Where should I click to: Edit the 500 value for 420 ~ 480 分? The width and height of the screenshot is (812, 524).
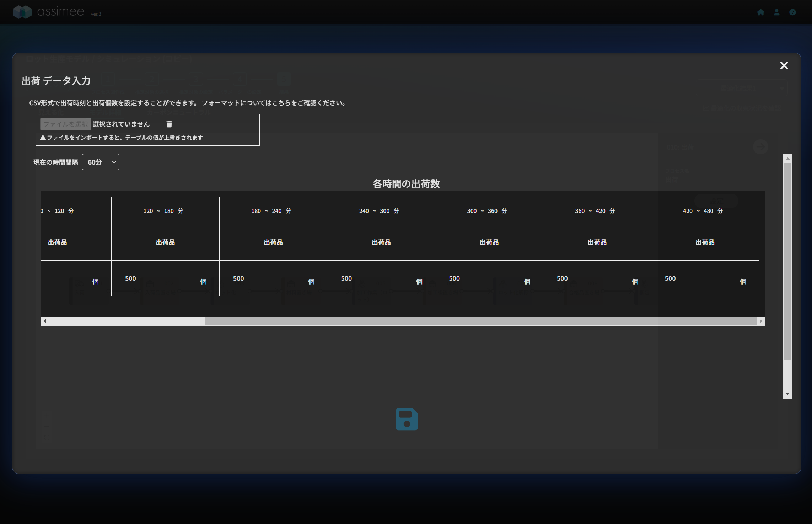[x=699, y=279]
